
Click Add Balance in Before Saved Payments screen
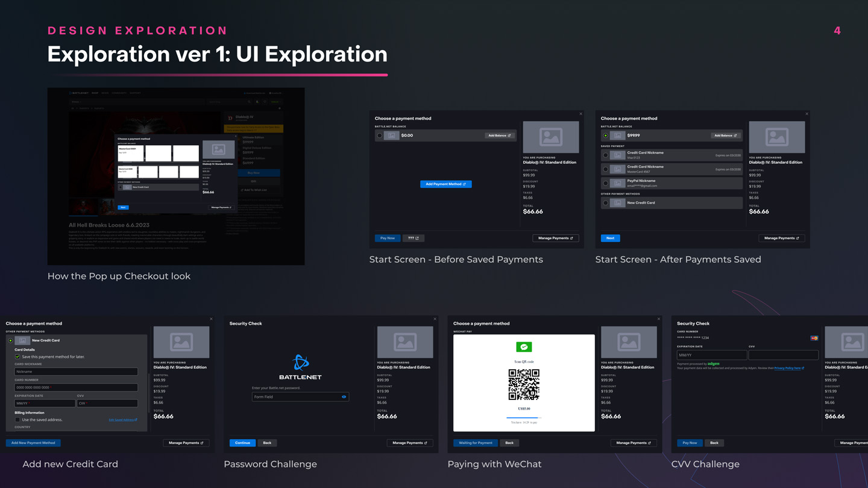(499, 136)
